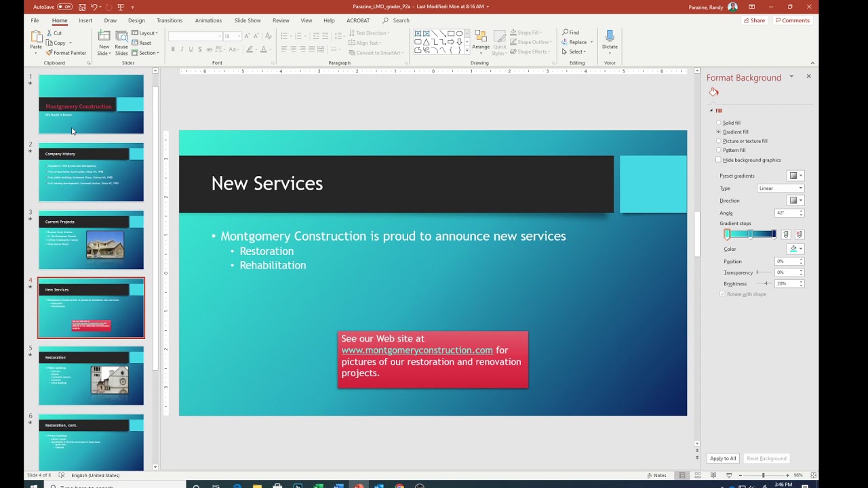Close the Format Background pane
This screenshot has width=868, height=488.
[808, 77]
